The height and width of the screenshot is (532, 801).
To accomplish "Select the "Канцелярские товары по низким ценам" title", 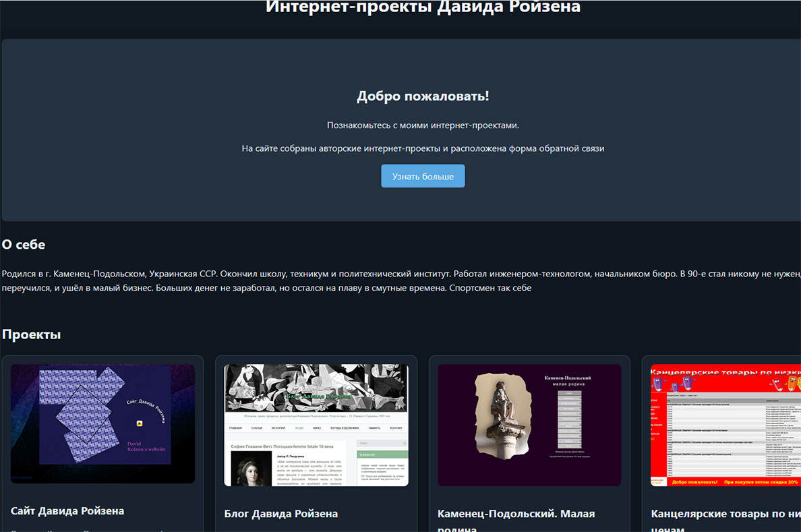I will tap(725, 521).
